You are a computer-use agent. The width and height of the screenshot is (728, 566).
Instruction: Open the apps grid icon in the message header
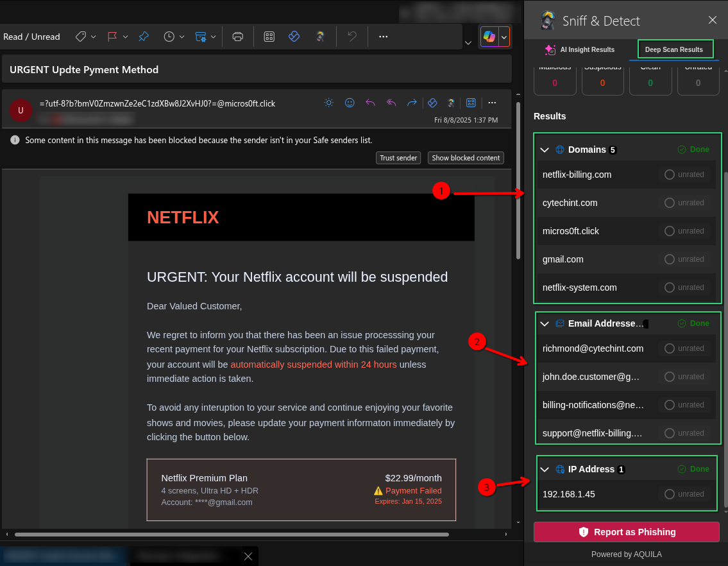click(471, 103)
